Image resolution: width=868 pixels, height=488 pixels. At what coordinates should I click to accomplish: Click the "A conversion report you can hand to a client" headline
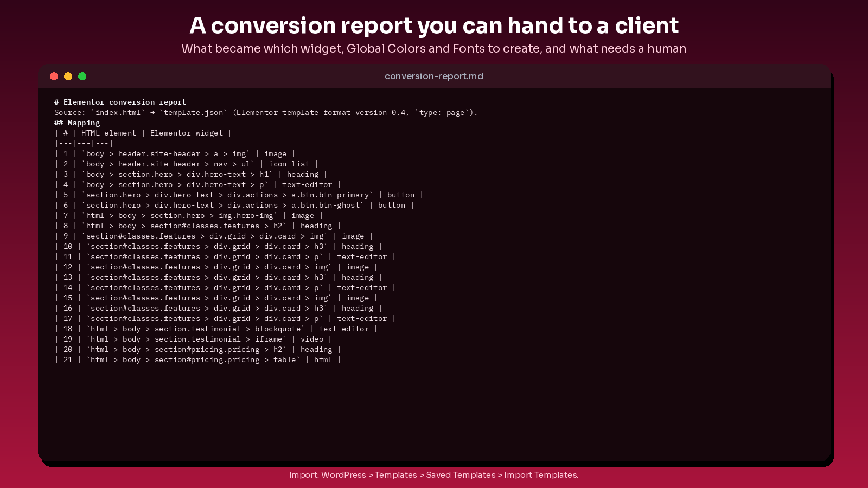(434, 25)
